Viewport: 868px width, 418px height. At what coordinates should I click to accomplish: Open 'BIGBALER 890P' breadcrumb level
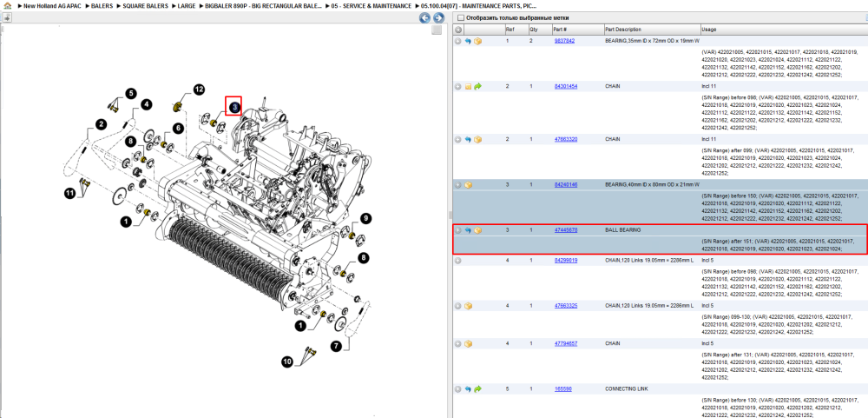(264, 5)
